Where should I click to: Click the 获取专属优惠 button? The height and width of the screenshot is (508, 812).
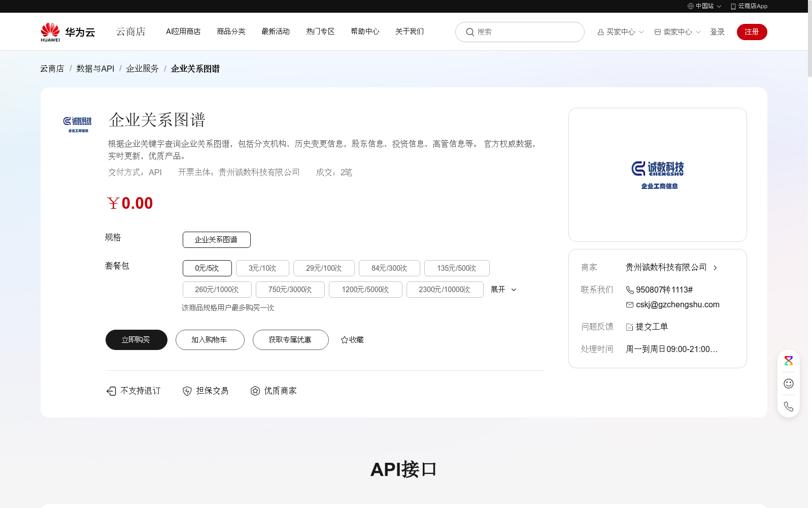pos(291,340)
